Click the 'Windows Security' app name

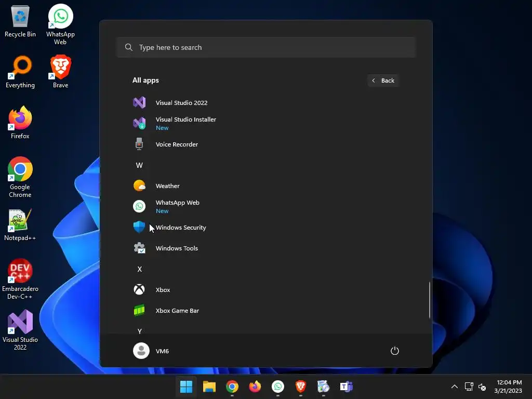point(181,228)
